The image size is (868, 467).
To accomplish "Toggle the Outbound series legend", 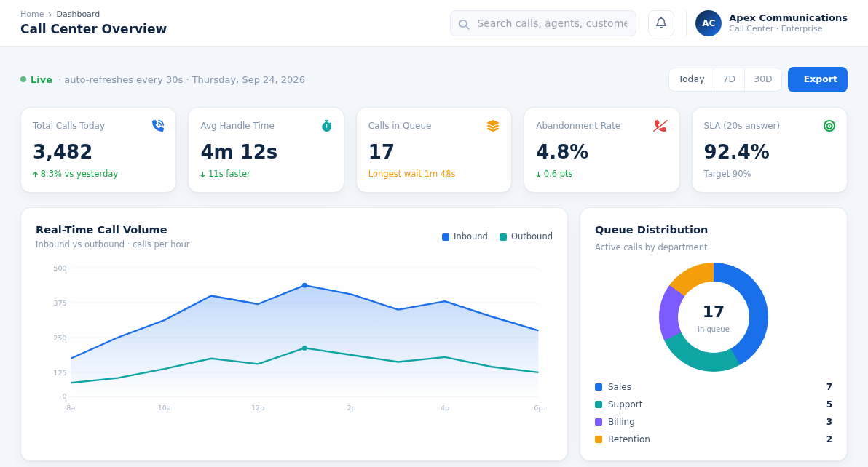I will click(x=526, y=236).
